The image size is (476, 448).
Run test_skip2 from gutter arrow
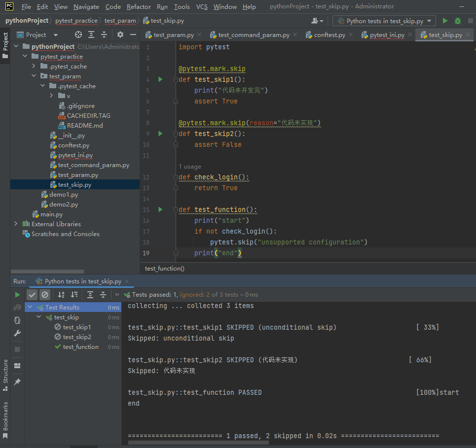click(160, 134)
